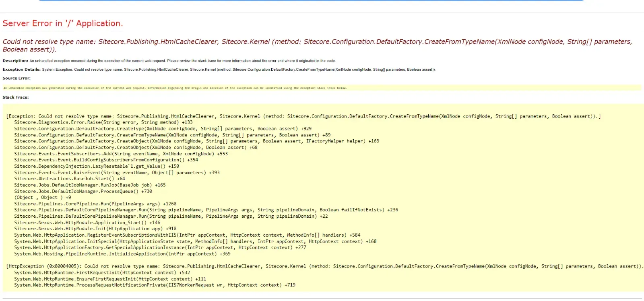Click the stack line "DefaultFactory.CreateType" ending with +929

(x=163, y=129)
